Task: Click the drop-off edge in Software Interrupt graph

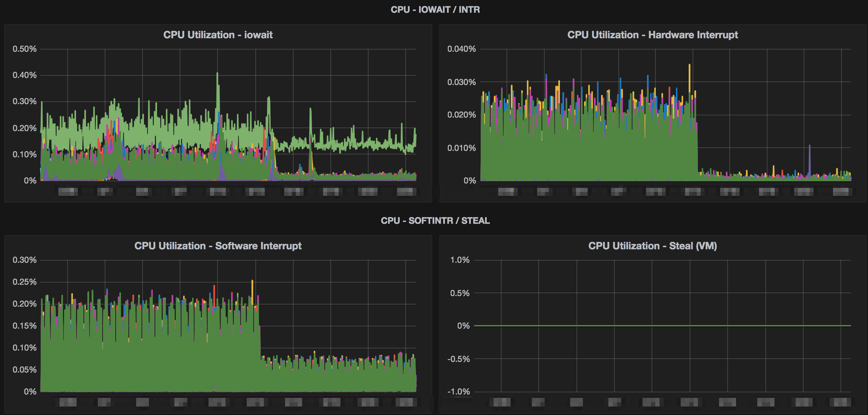Action: [260, 340]
